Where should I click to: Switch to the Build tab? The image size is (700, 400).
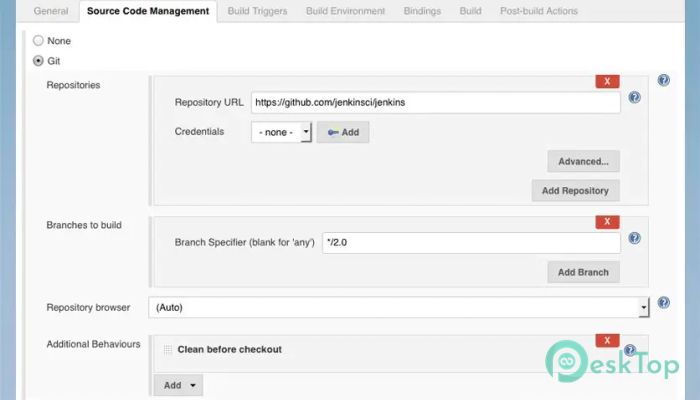coord(471,11)
